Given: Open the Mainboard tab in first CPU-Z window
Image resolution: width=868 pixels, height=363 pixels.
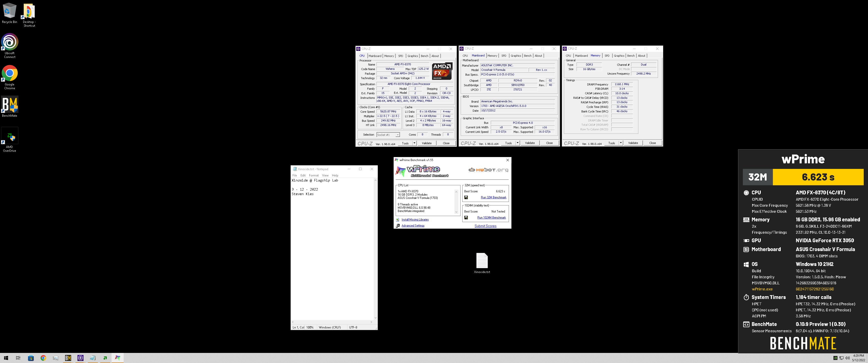Looking at the screenshot, I should point(375,56).
